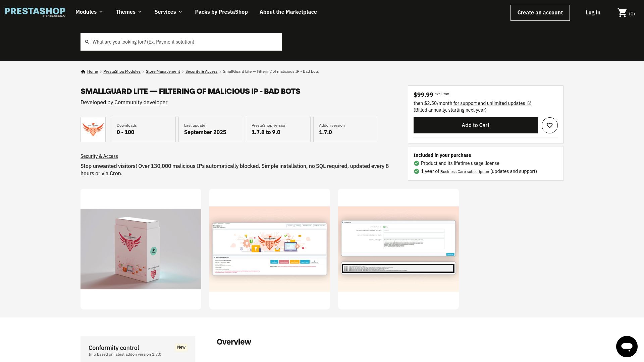Screen dimensions: 644x362
Task: Click Security & Access category link
Action: point(99,156)
